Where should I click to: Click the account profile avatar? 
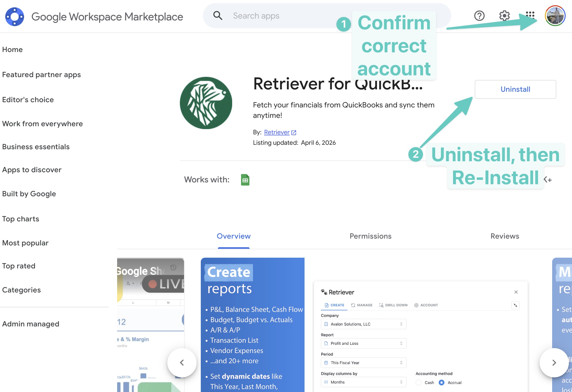point(555,16)
